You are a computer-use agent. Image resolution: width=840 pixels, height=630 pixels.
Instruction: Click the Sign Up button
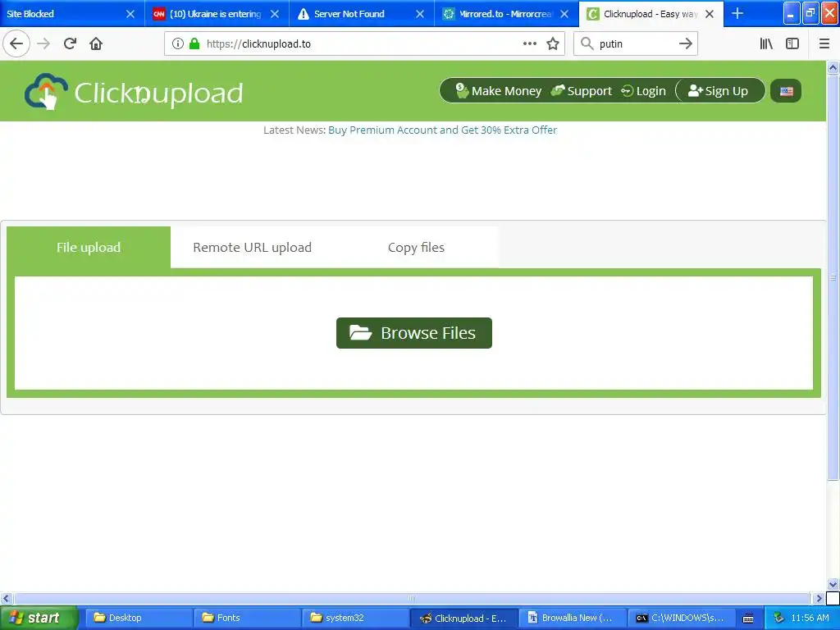[x=720, y=91]
